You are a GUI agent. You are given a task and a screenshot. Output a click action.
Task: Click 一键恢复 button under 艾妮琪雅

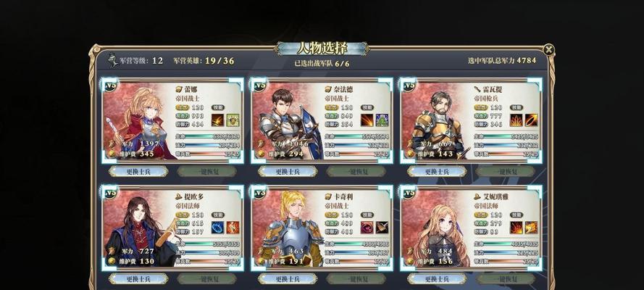[x=506, y=279]
